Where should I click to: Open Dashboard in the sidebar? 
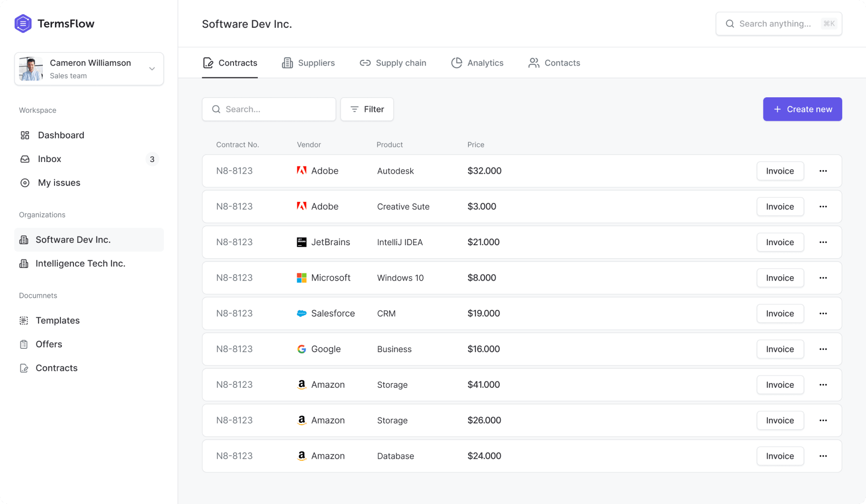point(89,135)
